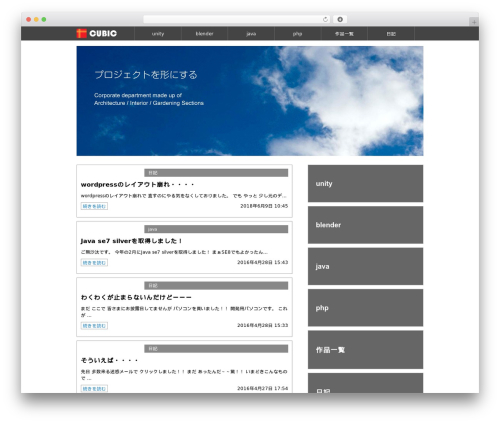This screenshot has height=423, width=500.
Task: Open post titled wordpressのレイアウト崩れ
Action: [x=137, y=184]
